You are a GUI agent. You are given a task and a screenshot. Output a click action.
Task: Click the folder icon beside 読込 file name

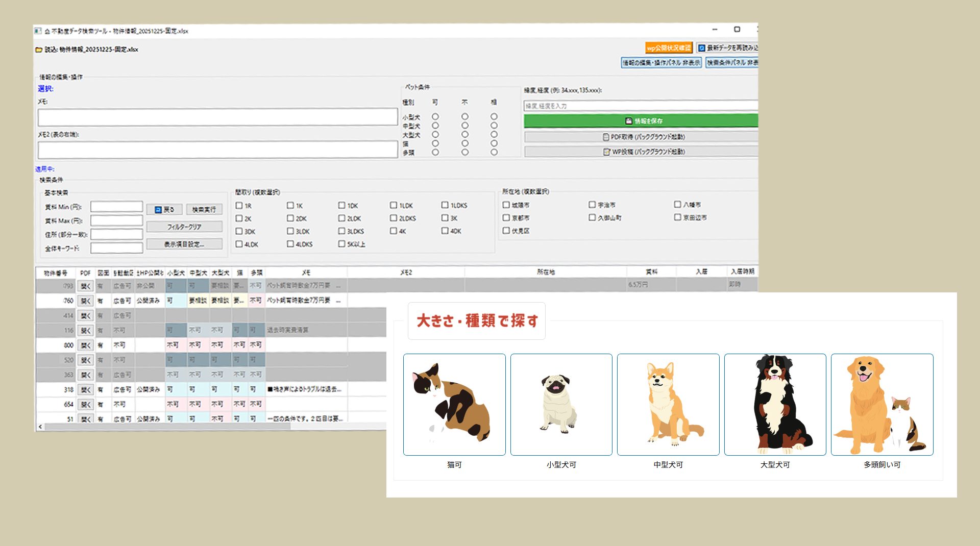click(x=39, y=49)
